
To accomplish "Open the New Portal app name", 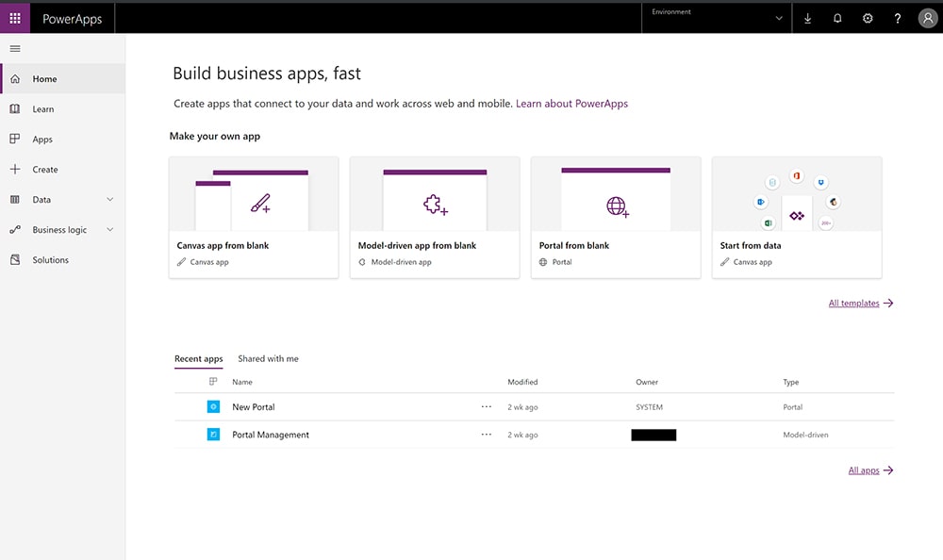I will pos(253,407).
